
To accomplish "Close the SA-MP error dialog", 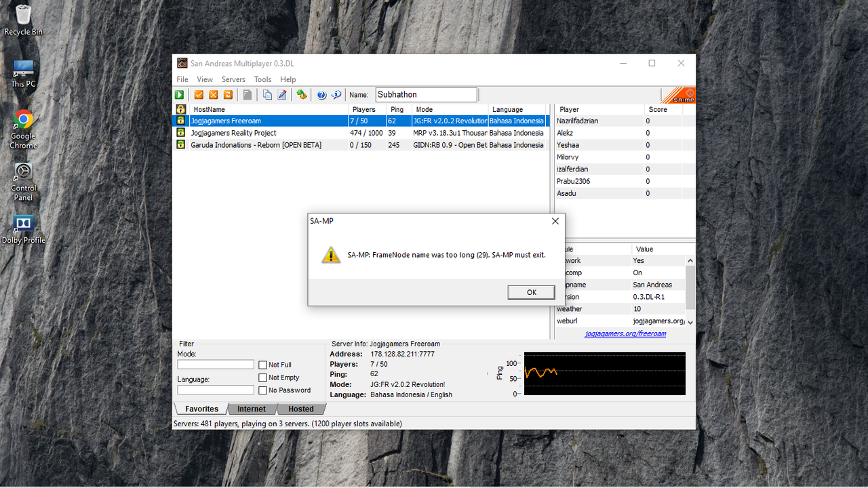I will [555, 221].
